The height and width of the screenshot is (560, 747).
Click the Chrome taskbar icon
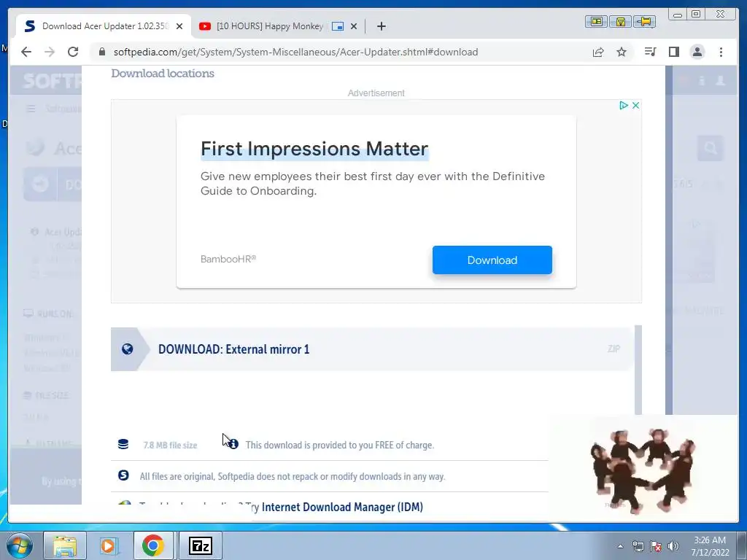[153, 545]
